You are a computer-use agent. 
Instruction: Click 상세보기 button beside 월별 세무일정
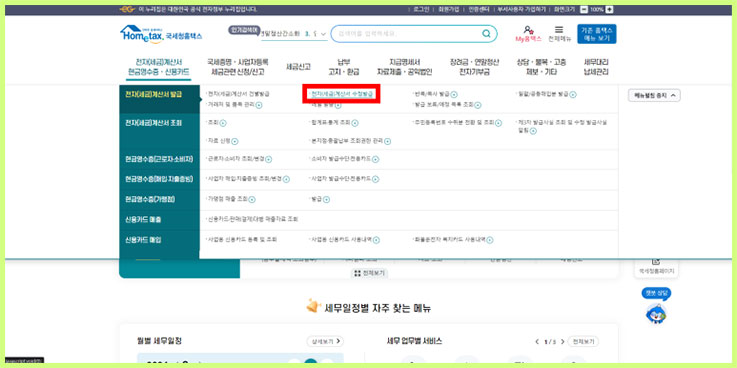325,341
